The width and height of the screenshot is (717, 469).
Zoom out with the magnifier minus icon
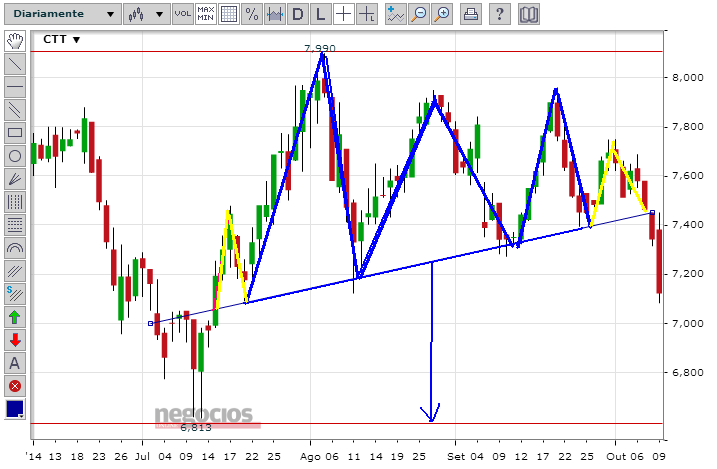(x=419, y=14)
